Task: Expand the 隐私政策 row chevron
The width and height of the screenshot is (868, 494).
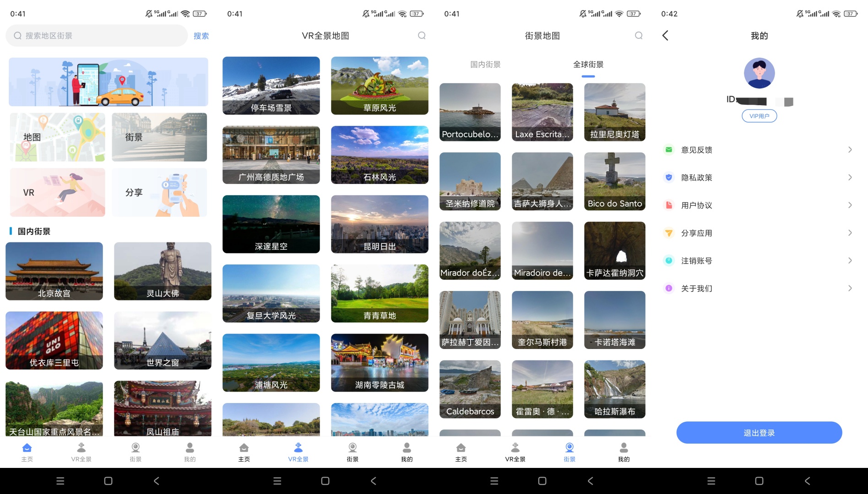Action: click(850, 177)
